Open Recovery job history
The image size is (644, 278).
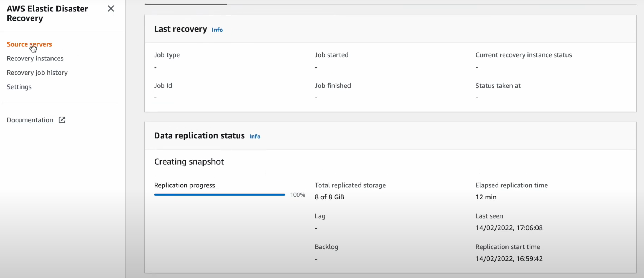[37, 73]
